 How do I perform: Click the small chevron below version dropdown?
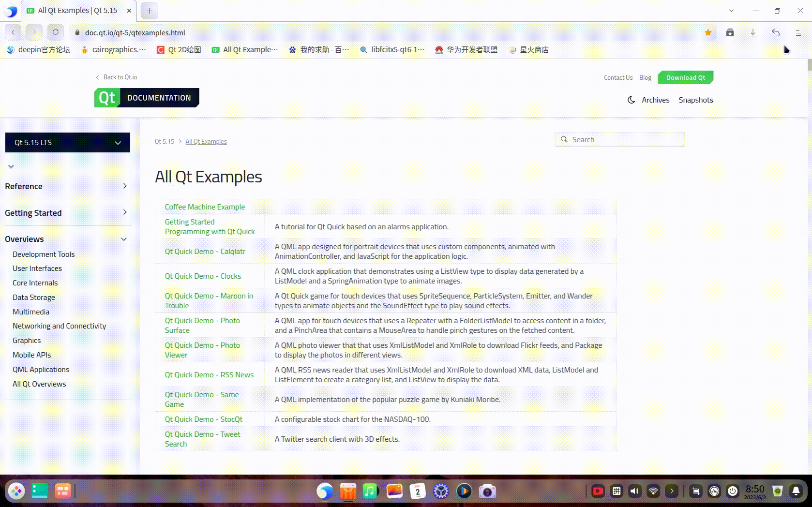(11, 166)
